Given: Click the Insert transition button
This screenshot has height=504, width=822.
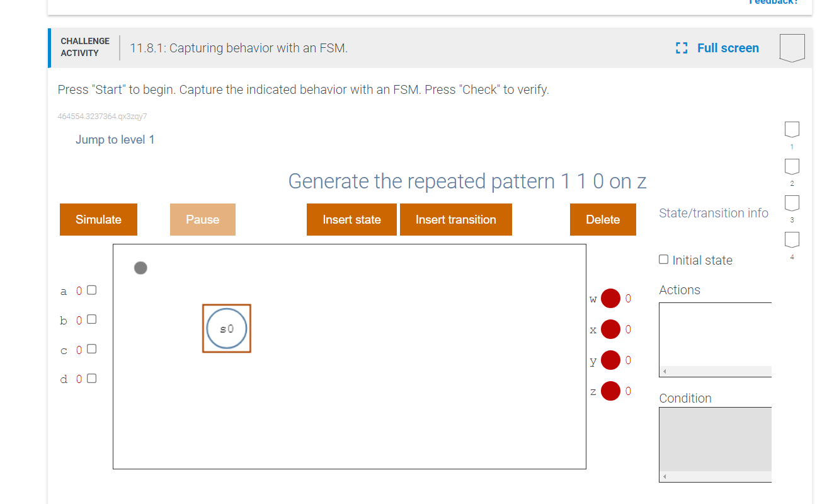Looking at the screenshot, I should pyautogui.click(x=455, y=219).
